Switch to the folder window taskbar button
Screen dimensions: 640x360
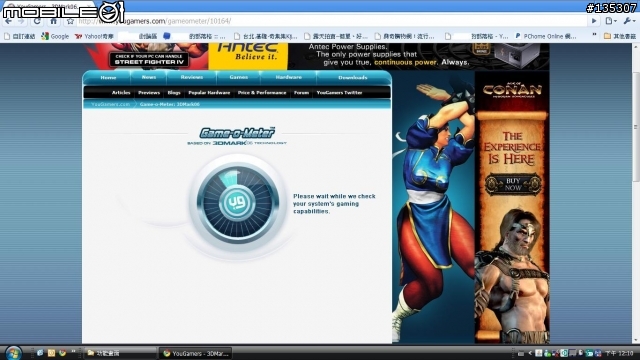[x=120, y=353]
